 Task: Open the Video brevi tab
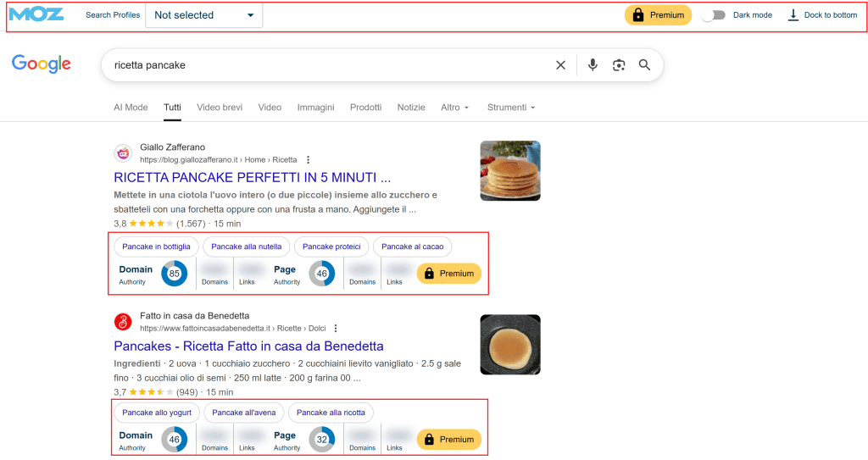point(220,108)
